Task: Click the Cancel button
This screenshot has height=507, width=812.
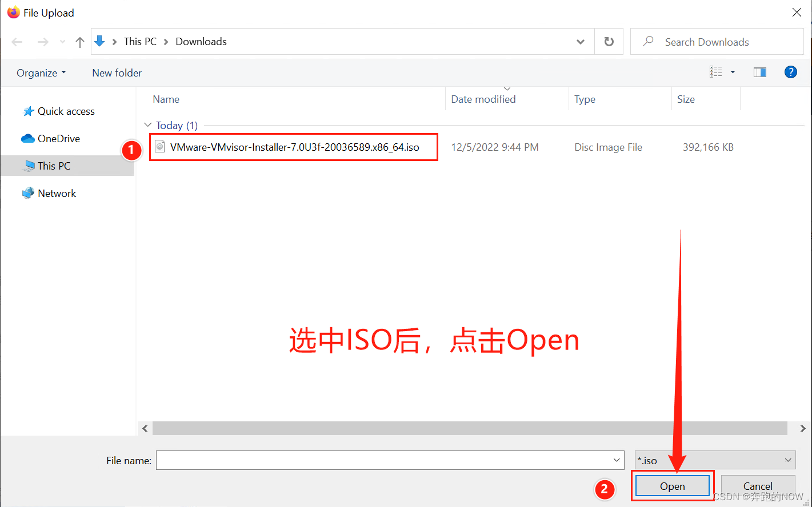Action: (758, 486)
